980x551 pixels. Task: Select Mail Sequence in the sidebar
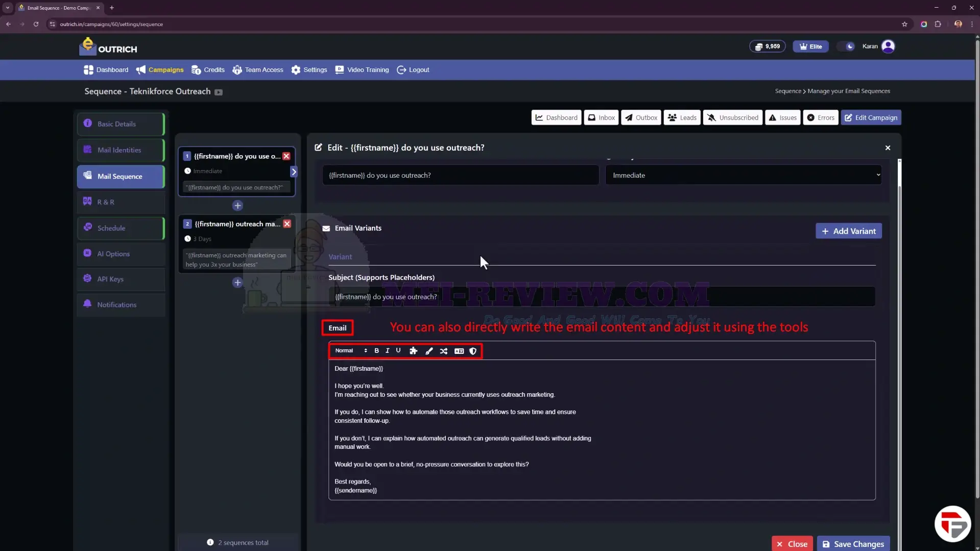(121, 176)
